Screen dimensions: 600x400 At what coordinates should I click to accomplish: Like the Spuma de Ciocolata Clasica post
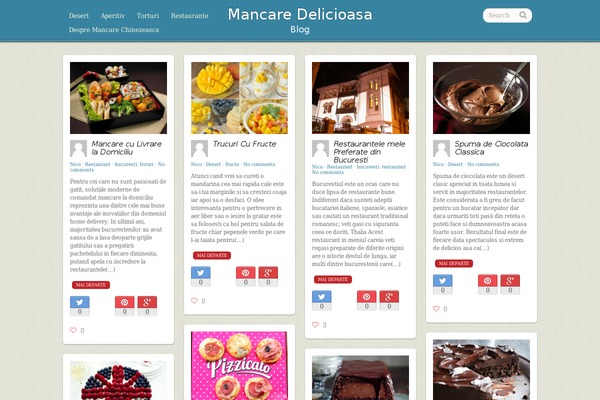coord(436,309)
